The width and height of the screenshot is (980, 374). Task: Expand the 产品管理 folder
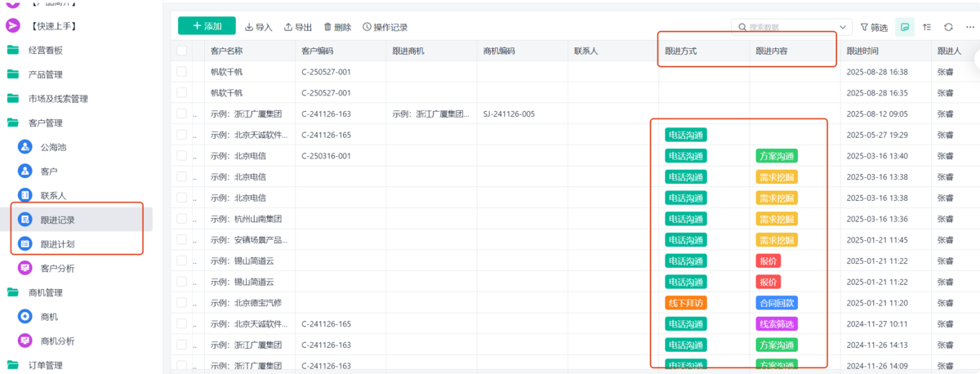coord(13,74)
